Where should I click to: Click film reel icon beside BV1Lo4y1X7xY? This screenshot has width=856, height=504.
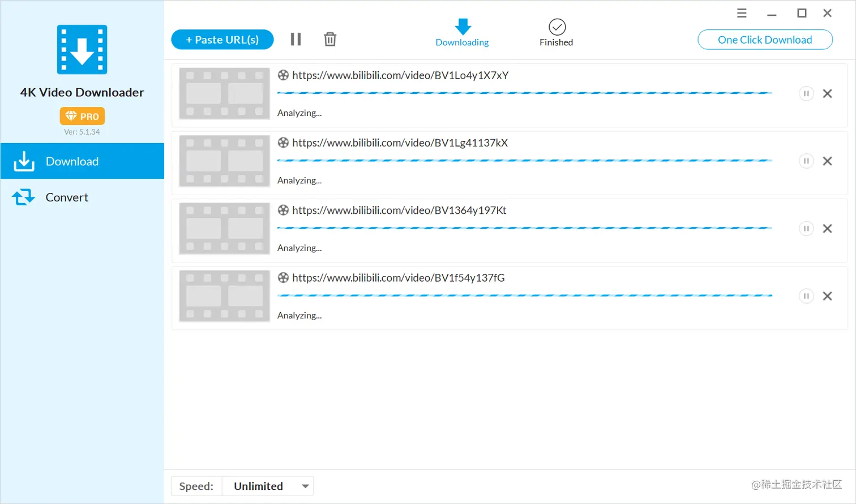point(283,75)
